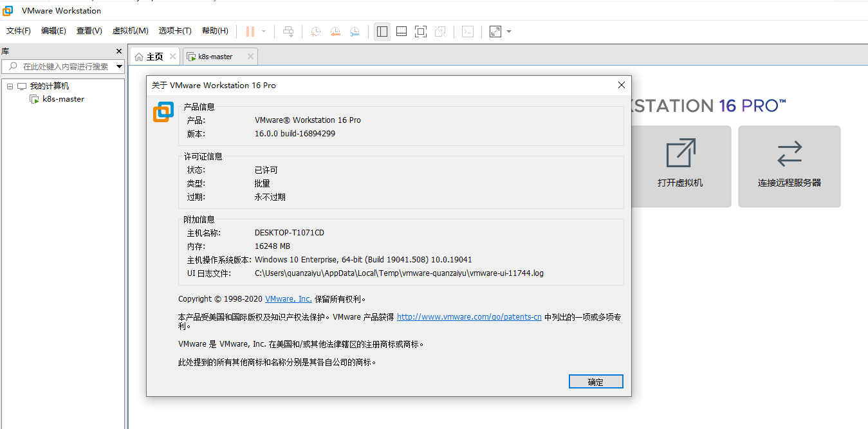
Task: Click the magnifier icon in library search
Action: point(13,66)
